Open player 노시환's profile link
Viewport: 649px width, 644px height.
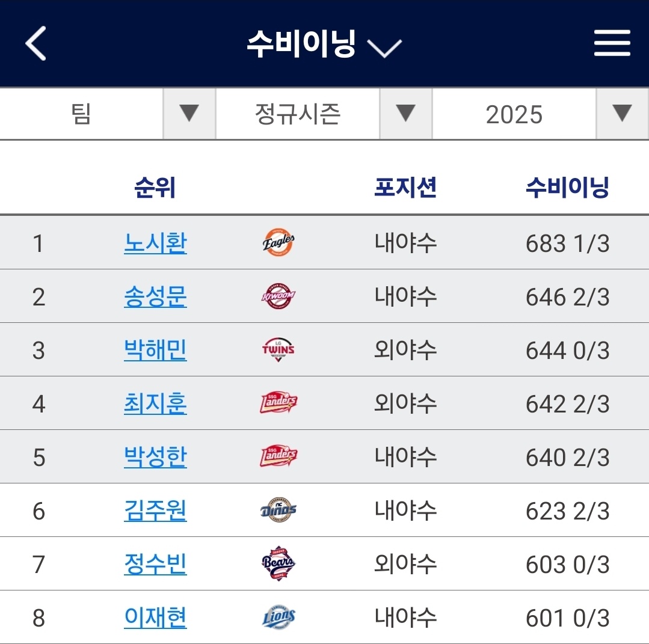[x=155, y=244]
